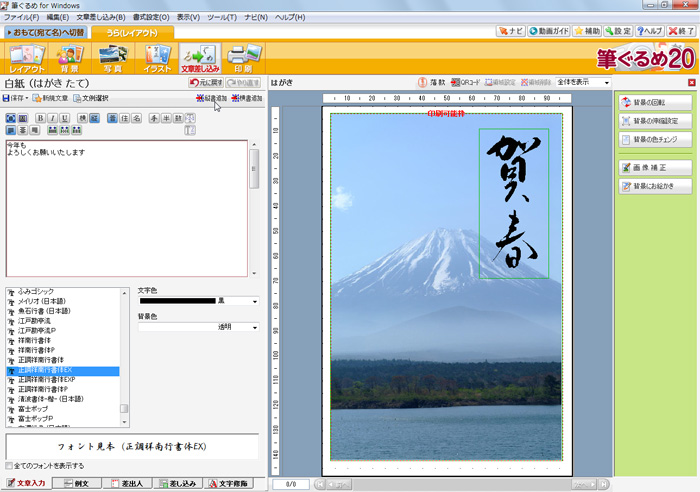
Task: Click the 縦書追加 add vertical text icon
Action: click(x=210, y=98)
